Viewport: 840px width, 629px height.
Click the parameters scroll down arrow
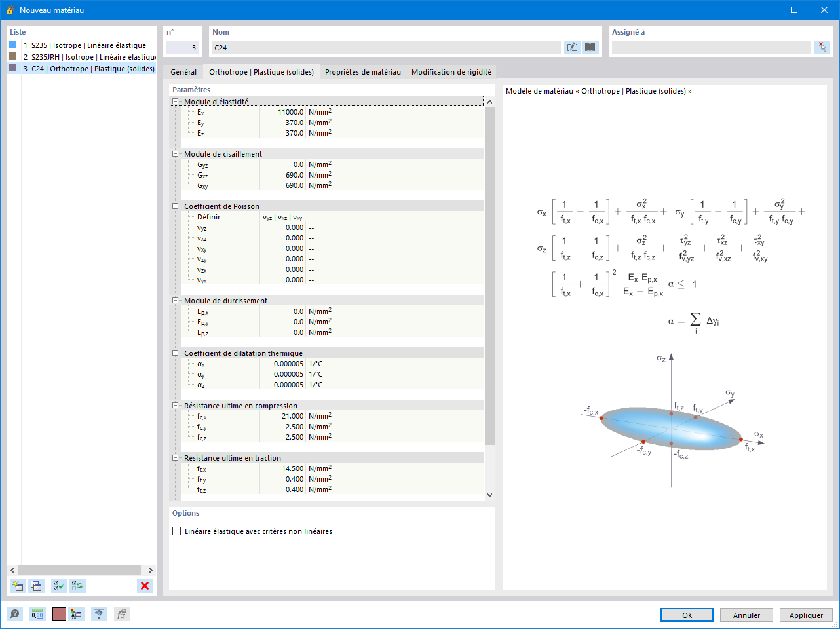tap(489, 495)
